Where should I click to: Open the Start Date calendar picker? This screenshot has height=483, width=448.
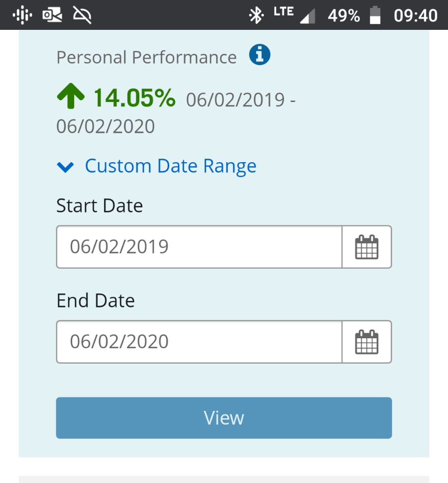(x=367, y=247)
